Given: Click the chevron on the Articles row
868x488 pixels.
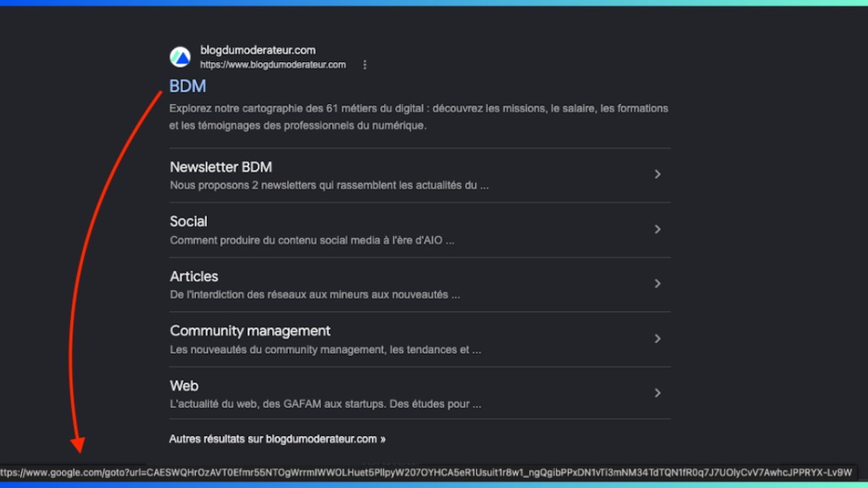Looking at the screenshot, I should [658, 283].
